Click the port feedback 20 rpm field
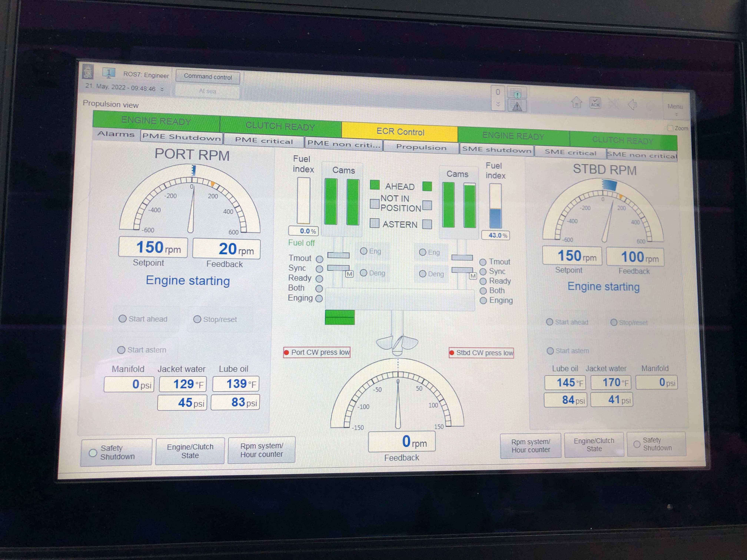The height and width of the screenshot is (560, 747). [226, 249]
